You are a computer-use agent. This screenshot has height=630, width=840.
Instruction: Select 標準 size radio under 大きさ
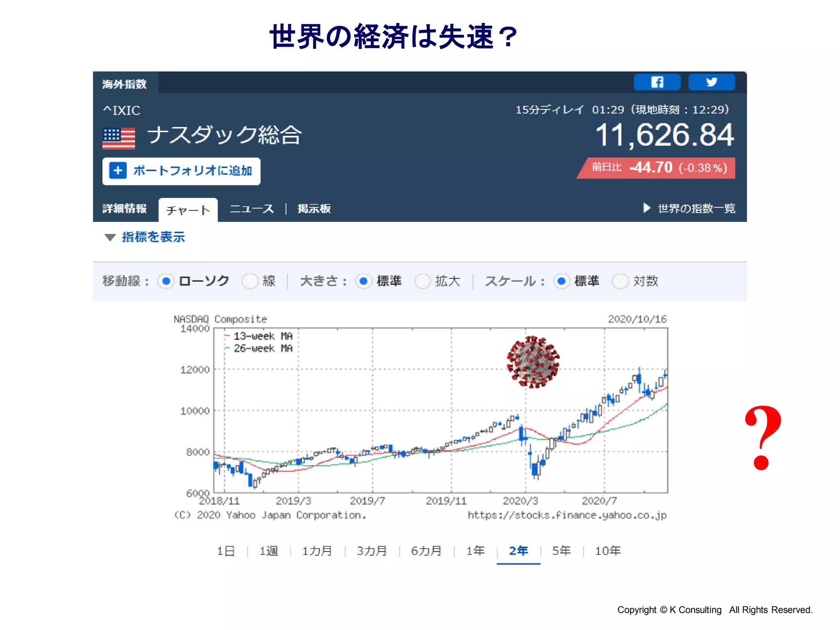pos(363,281)
